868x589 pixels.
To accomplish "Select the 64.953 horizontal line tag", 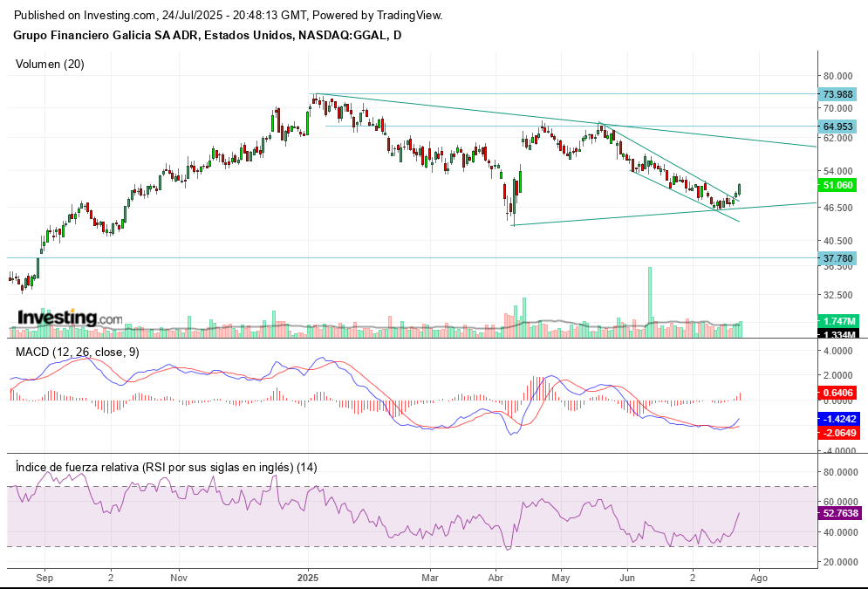I will [x=839, y=127].
